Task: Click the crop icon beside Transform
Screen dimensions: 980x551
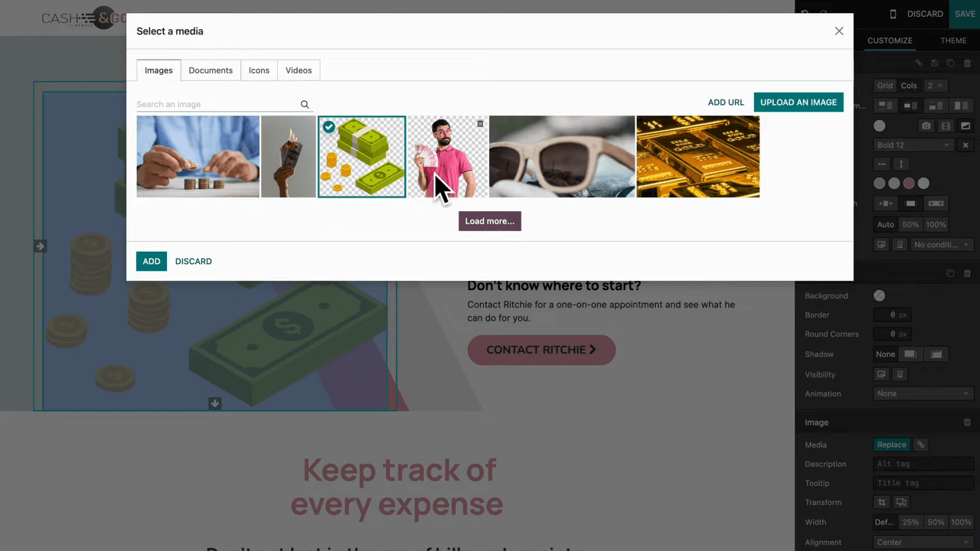Action: pyautogui.click(x=882, y=503)
